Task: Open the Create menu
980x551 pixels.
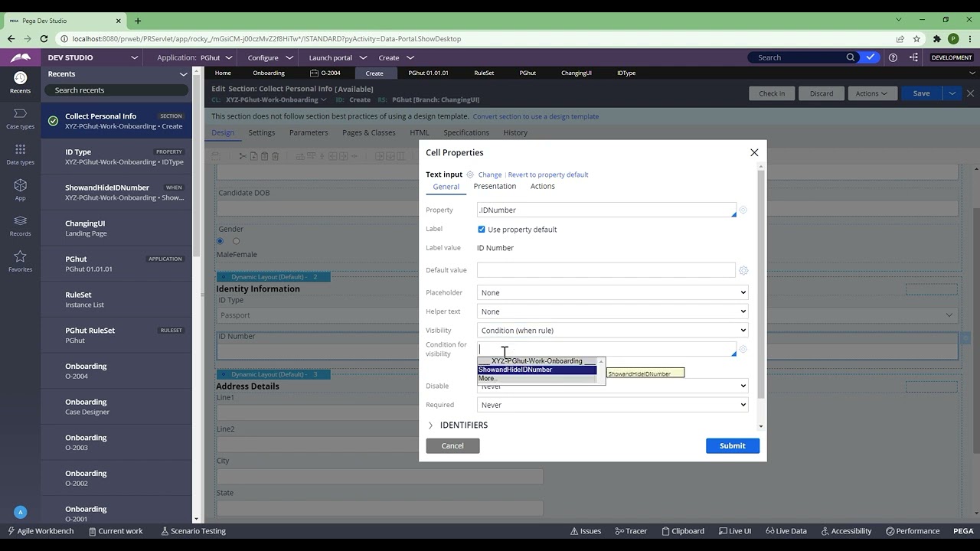Action: click(396, 57)
